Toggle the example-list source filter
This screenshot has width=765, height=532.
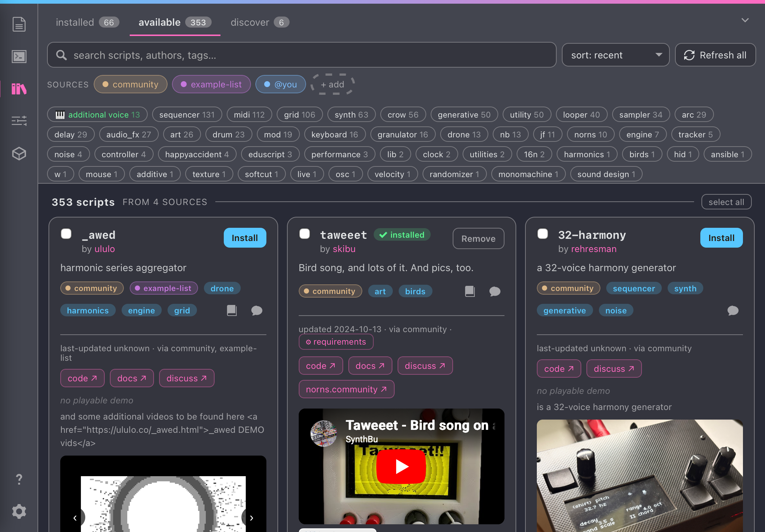[211, 84]
